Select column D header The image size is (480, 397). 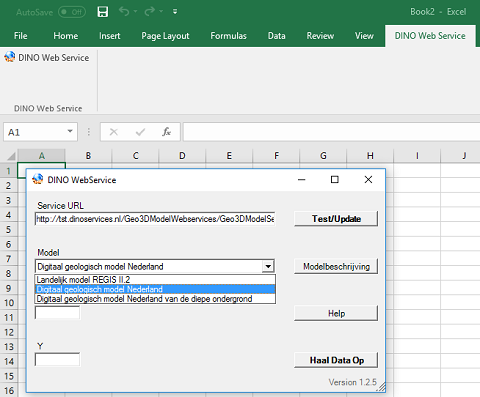pos(182,156)
